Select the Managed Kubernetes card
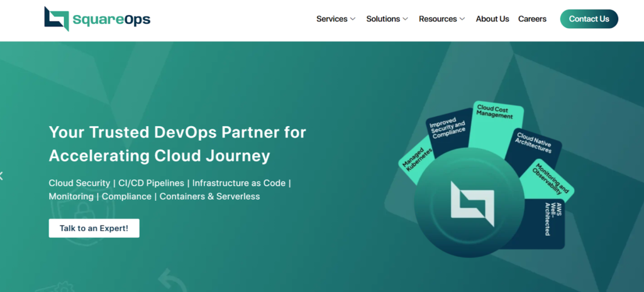 pos(417,162)
